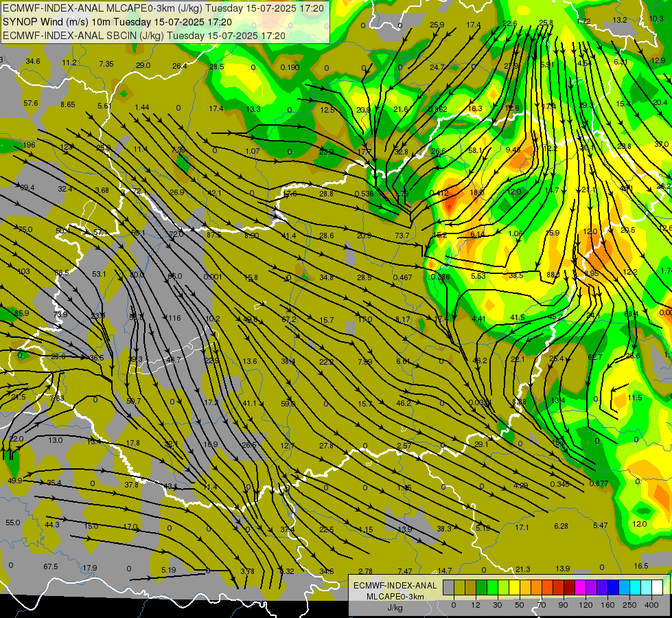Click map value '34.6'
672x618 pixels.
pyautogui.click(x=32, y=61)
